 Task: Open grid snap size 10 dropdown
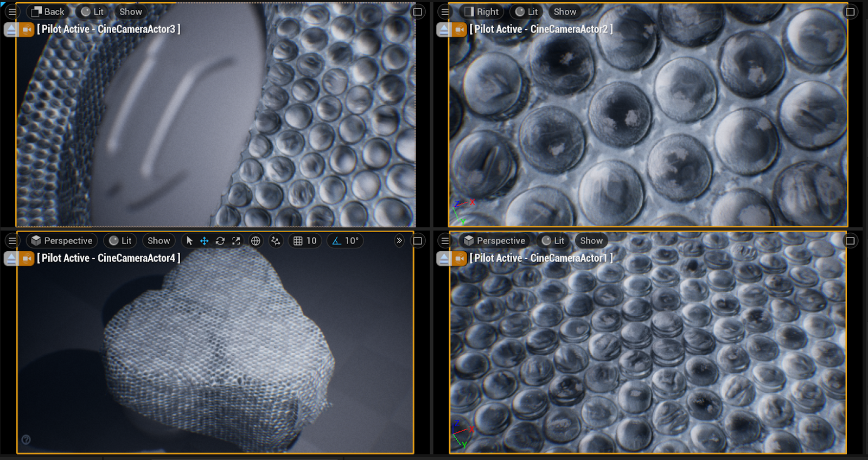tap(311, 240)
